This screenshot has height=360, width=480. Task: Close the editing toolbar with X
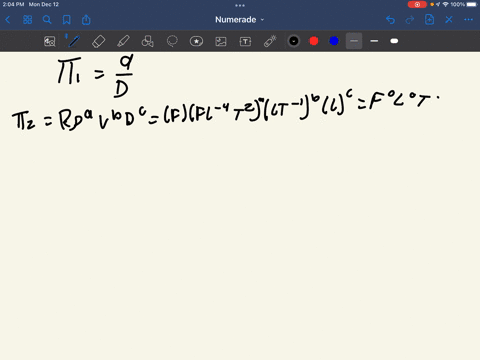449,20
